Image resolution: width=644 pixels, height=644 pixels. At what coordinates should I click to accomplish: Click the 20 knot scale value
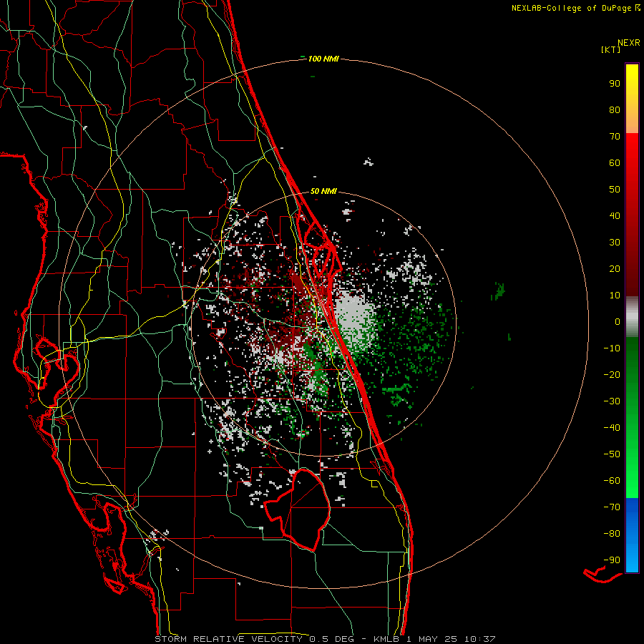(x=615, y=268)
